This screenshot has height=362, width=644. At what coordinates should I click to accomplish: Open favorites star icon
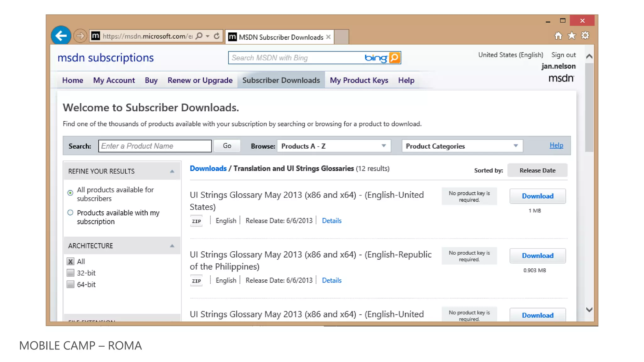[572, 36]
